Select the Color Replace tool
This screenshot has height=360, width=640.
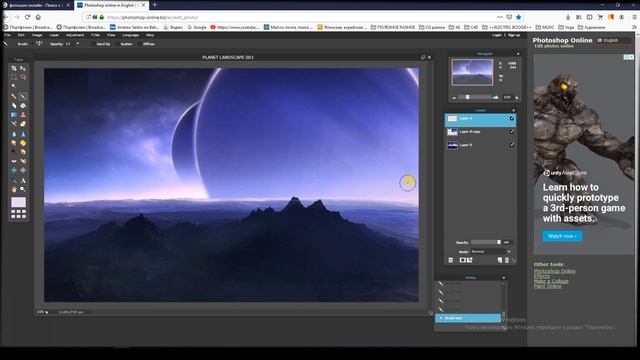click(x=14, y=124)
